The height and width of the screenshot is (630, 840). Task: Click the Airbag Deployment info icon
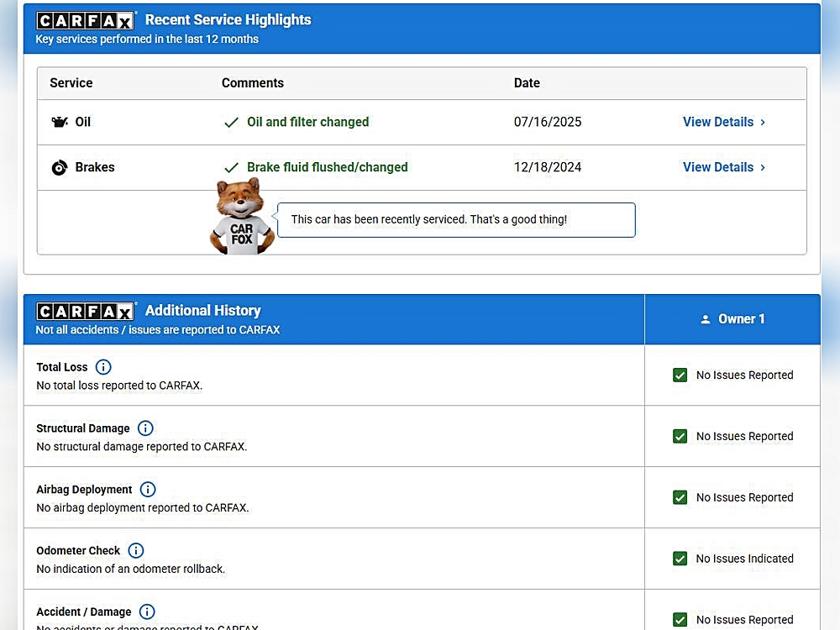148,490
